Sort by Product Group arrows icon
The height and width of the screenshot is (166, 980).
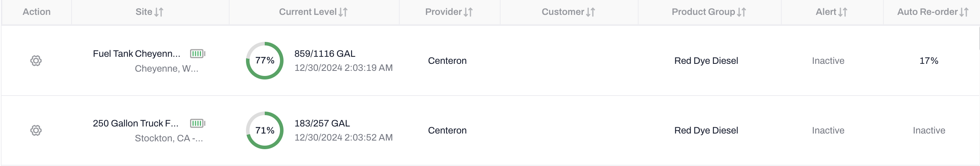pos(741,12)
